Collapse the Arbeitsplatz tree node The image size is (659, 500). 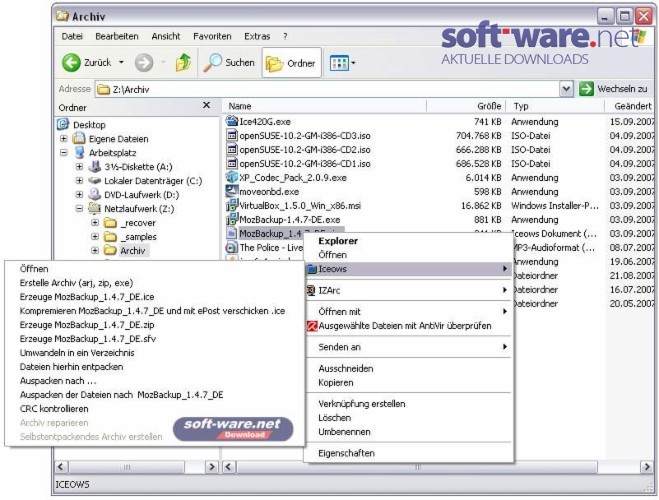pos(63,152)
